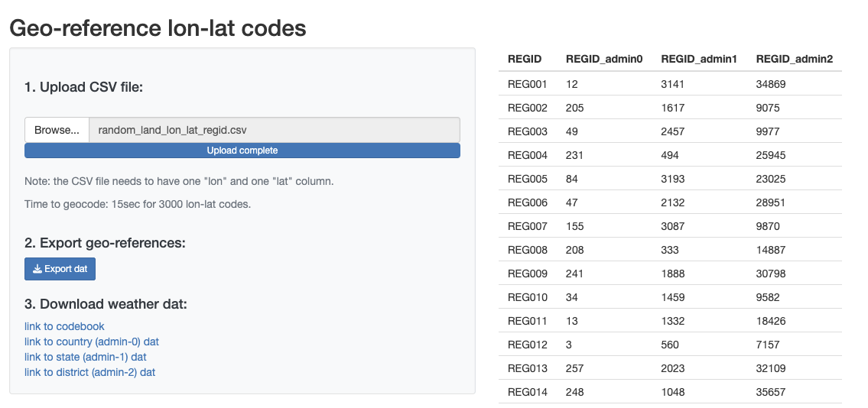The width and height of the screenshot is (868, 408).
Task: Click the 3. Download weather dat heading
Action: 106,304
